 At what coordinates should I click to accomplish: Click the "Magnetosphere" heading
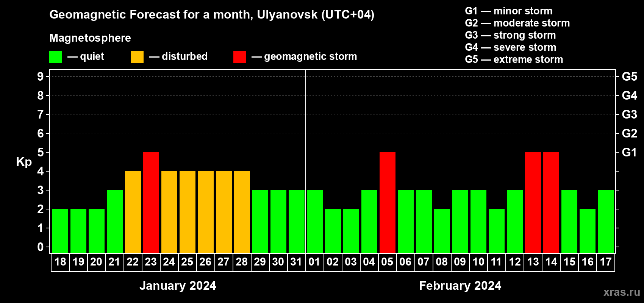click(x=90, y=38)
